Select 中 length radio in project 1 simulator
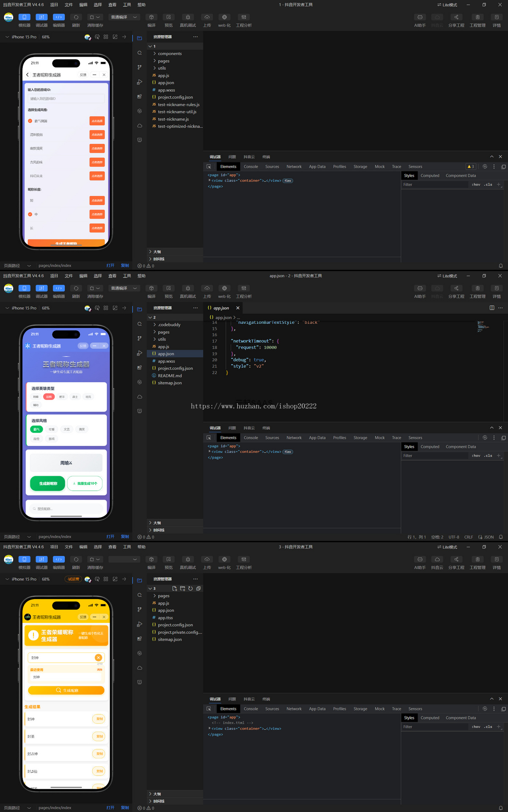The width and height of the screenshot is (508, 812). pos(30,214)
